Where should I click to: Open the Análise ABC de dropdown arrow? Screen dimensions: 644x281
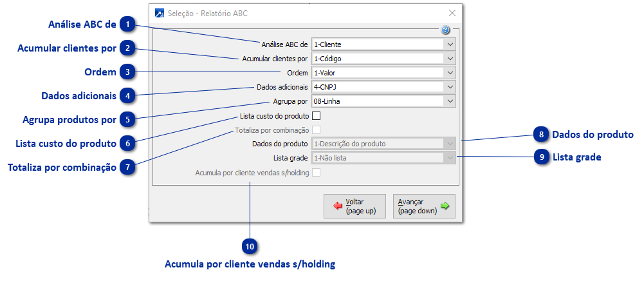pyautogui.click(x=450, y=44)
